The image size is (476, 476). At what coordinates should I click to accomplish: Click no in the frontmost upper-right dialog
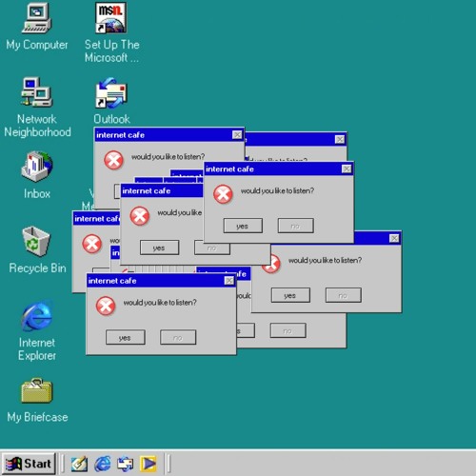(296, 226)
